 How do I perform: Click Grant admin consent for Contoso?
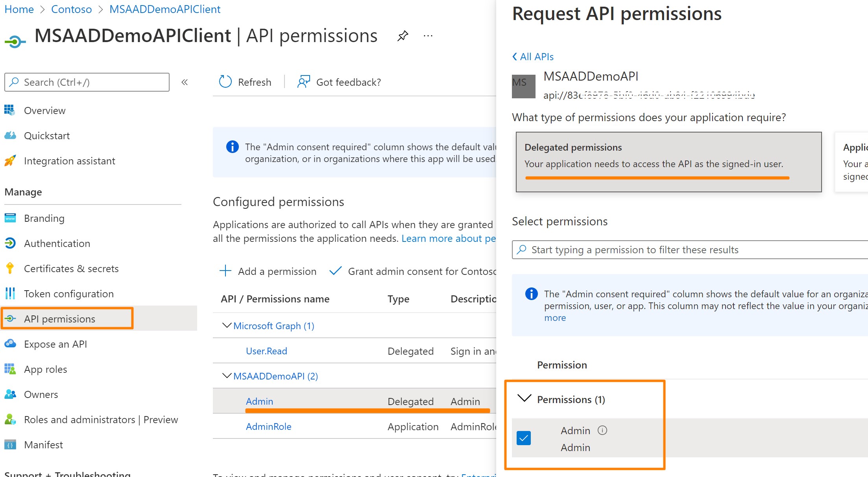coord(413,271)
